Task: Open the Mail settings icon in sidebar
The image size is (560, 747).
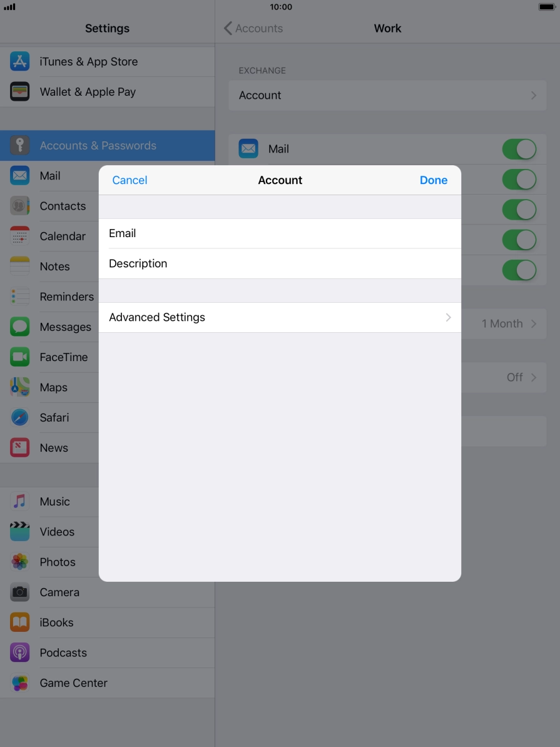Action: pos(19,176)
